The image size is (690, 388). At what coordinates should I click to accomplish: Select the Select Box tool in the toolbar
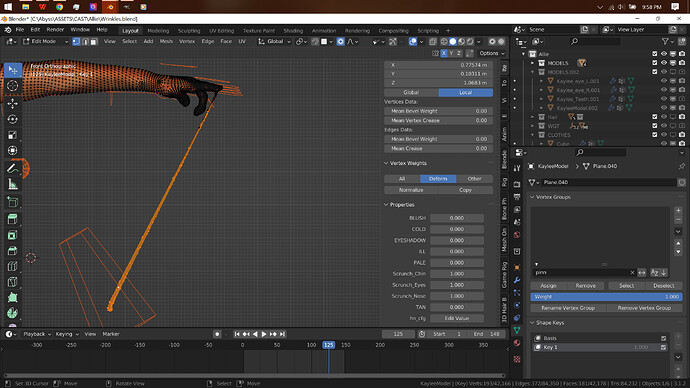12,70
